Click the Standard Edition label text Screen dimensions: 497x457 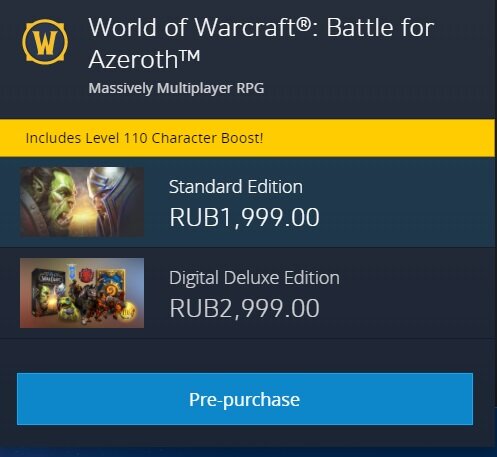tap(236, 186)
